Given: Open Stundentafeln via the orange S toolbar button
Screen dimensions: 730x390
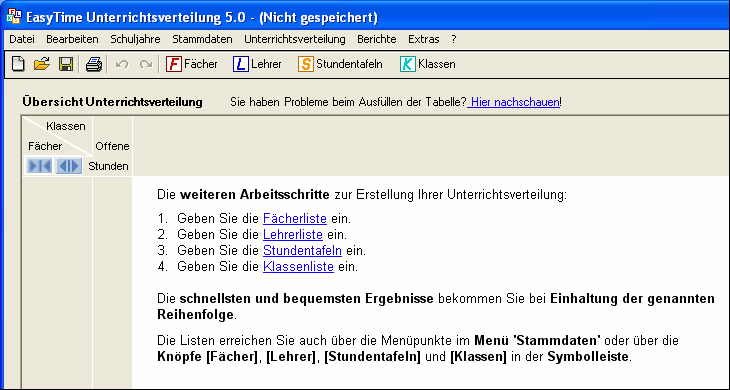Looking at the screenshot, I should (340, 64).
